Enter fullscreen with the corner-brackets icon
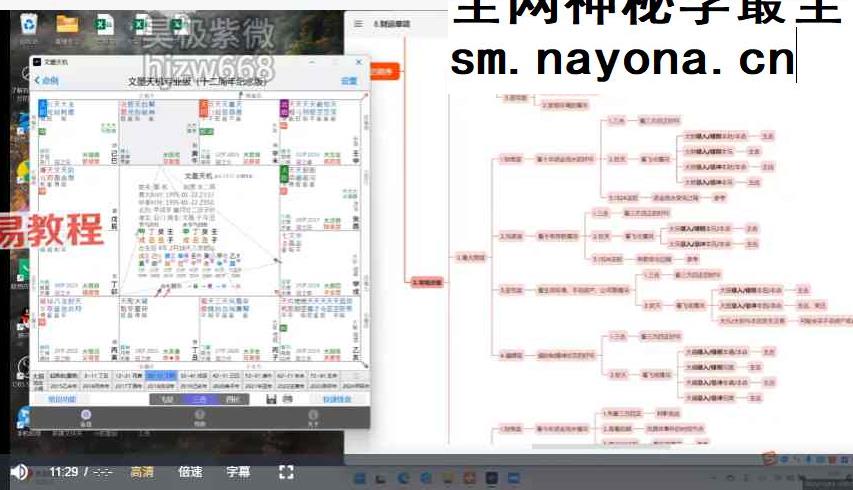The image size is (853, 490). pyautogui.click(x=286, y=472)
